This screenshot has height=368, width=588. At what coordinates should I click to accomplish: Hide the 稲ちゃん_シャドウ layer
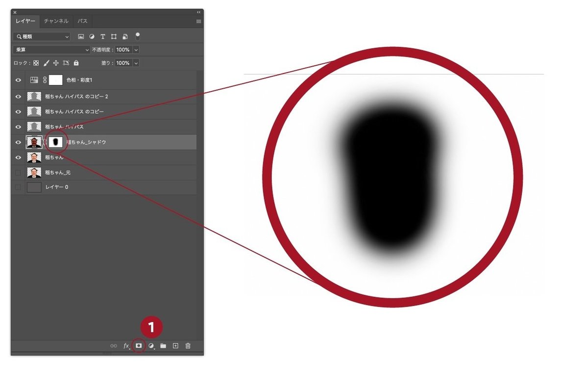pyautogui.click(x=18, y=142)
